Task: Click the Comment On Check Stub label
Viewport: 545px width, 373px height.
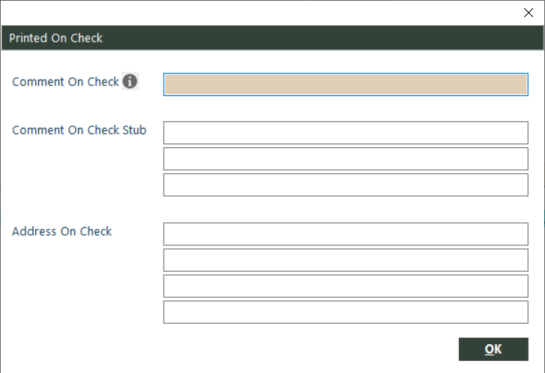Action: [x=79, y=130]
